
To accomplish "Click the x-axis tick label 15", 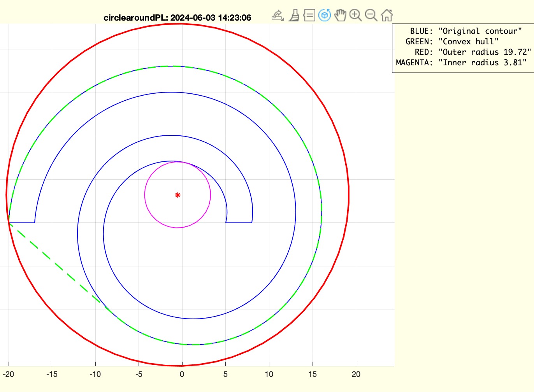I will click(x=312, y=374).
